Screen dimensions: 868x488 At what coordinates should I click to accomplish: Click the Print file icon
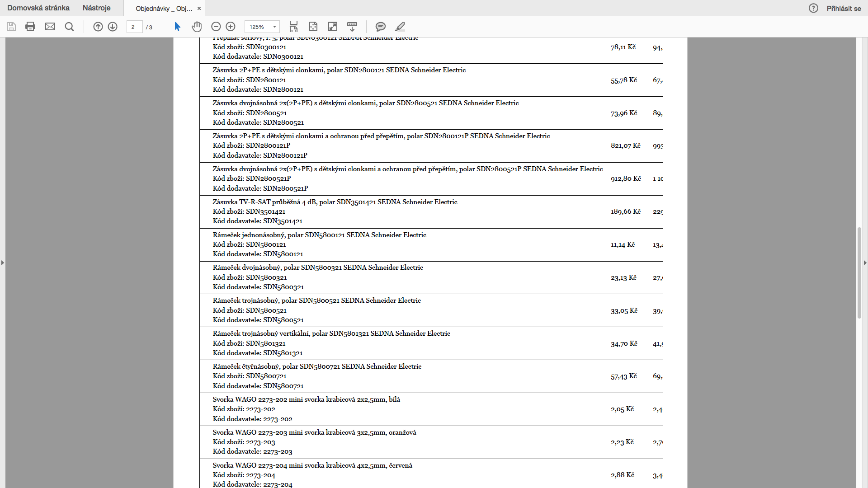30,27
